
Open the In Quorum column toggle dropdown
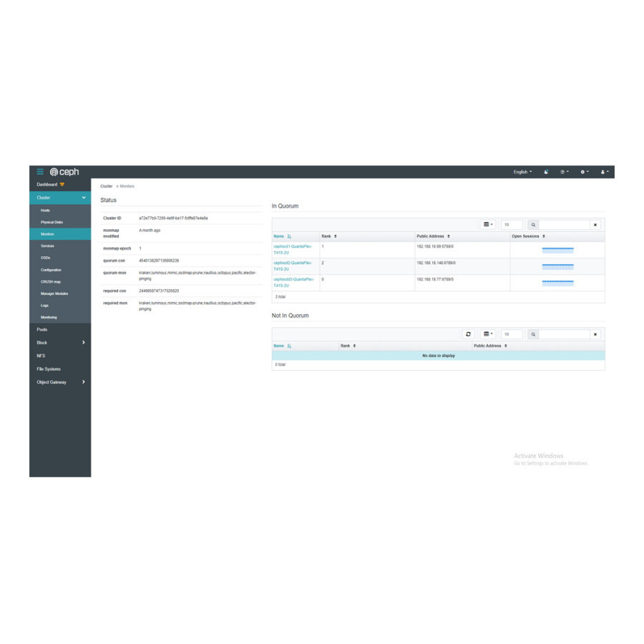[x=488, y=225]
